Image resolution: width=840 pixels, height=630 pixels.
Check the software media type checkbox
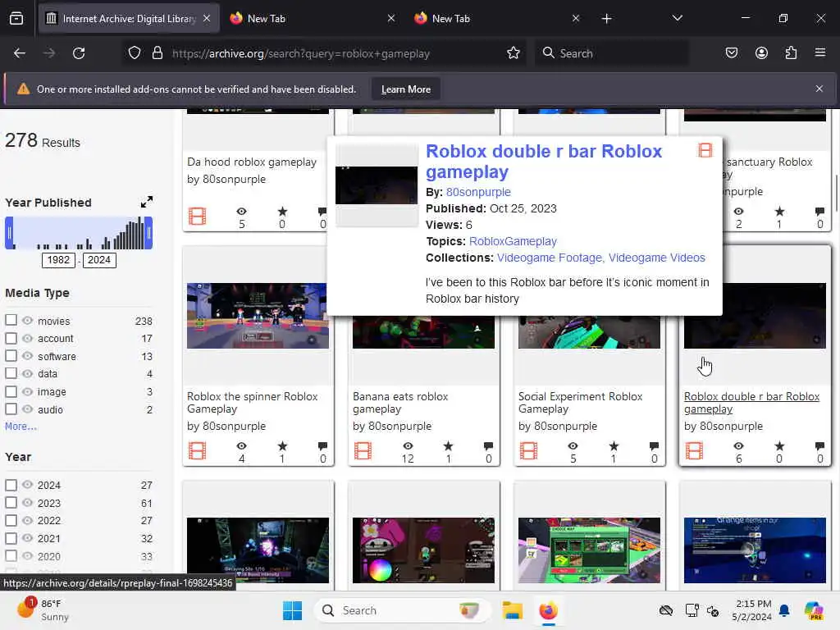click(x=11, y=356)
